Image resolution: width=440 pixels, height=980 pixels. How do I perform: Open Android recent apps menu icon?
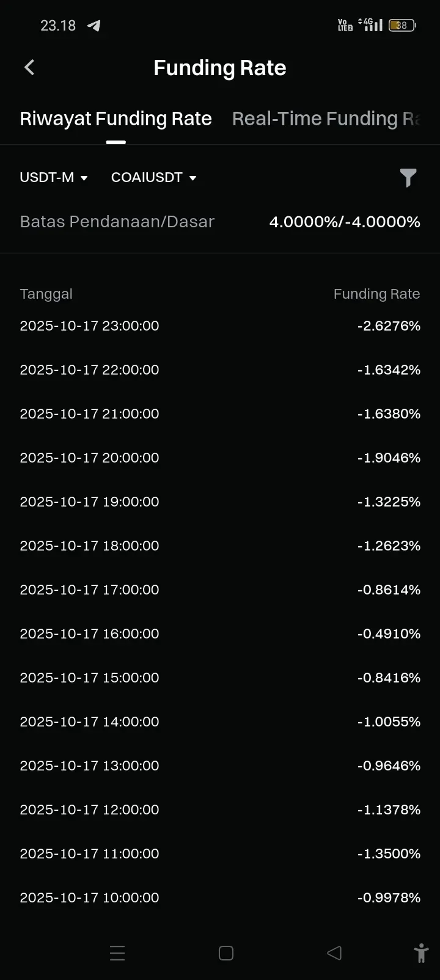click(x=117, y=953)
